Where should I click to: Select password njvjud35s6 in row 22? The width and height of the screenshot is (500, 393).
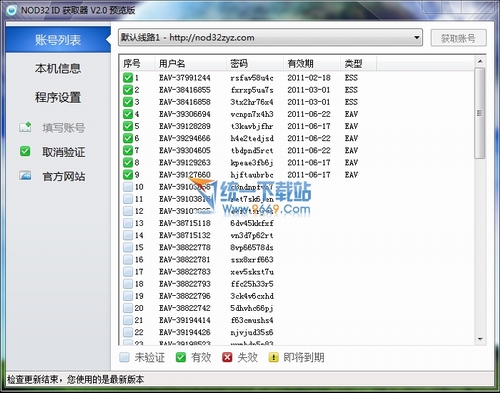(252, 332)
